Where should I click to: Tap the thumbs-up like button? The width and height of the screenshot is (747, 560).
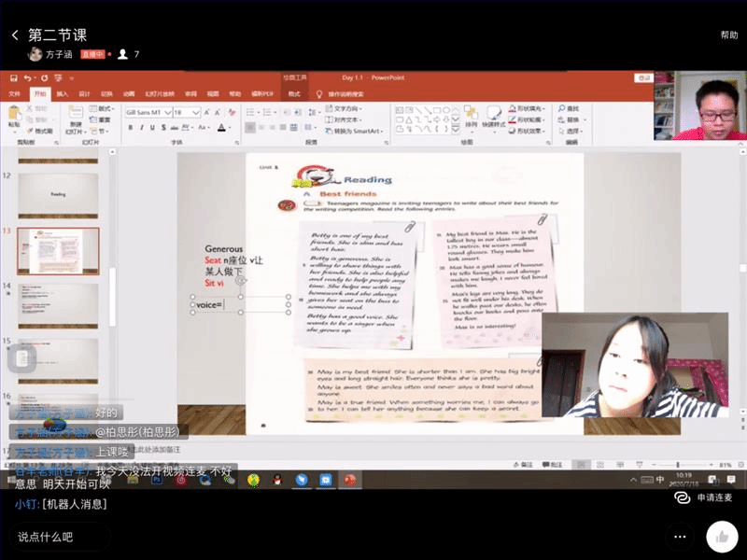coord(721,537)
